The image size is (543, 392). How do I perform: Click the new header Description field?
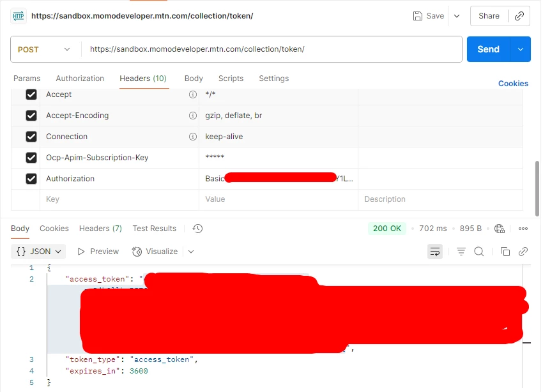tap(441, 200)
